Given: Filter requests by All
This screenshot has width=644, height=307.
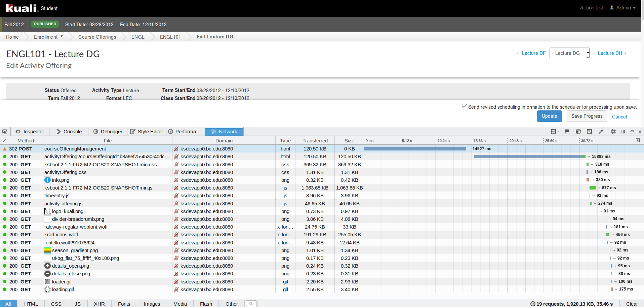Looking at the screenshot, I should [8, 304].
